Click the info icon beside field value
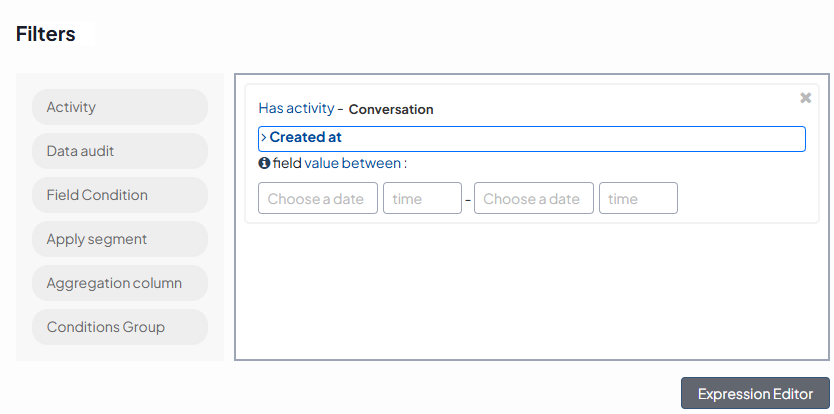The height and width of the screenshot is (414, 834). 264,163
